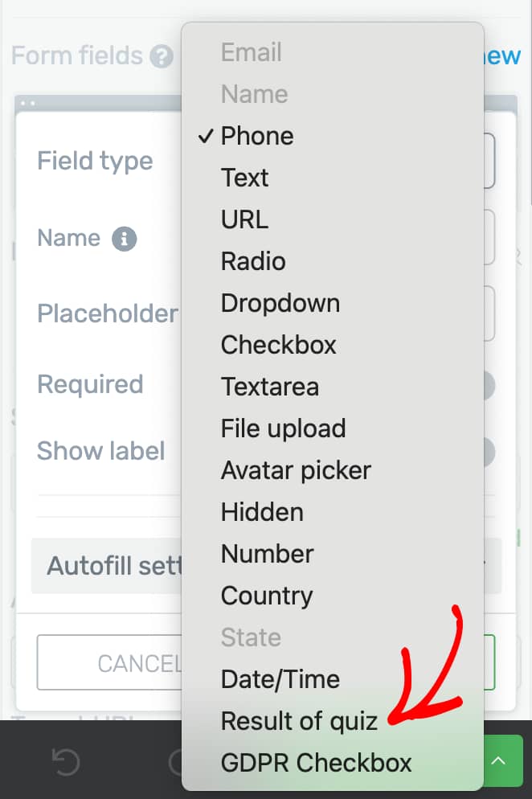Toggle the Required switch
Viewport: 532px width, 799px height.
tap(487, 386)
